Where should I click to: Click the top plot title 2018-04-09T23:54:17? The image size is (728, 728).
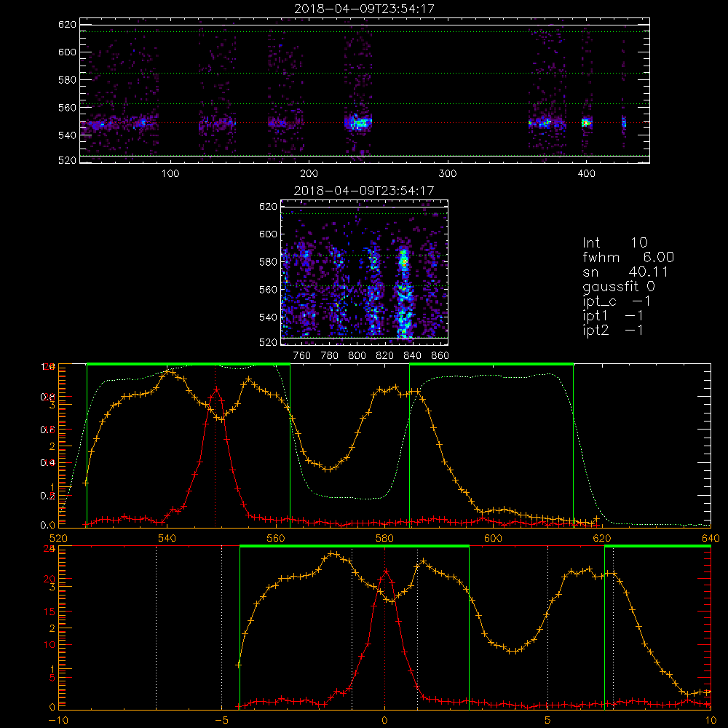point(364,9)
